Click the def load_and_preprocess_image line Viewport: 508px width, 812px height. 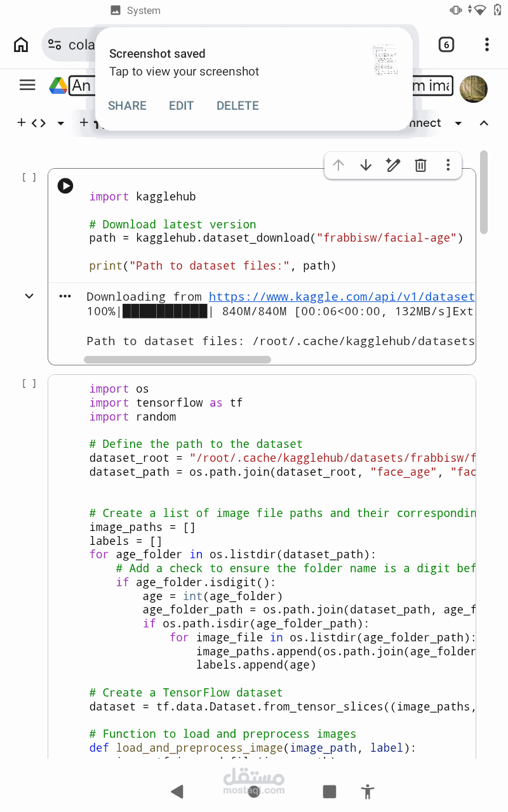pyautogui.click(x=253, y=748)
